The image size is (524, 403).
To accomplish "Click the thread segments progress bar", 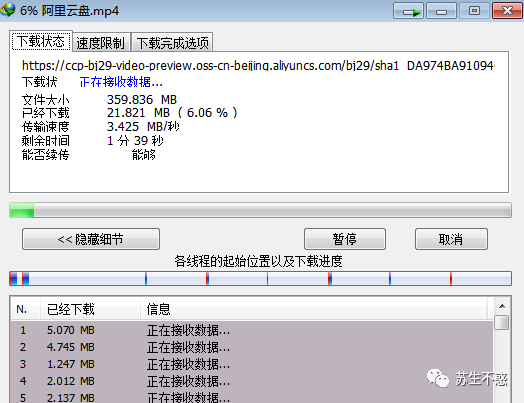I will point(260,278).
